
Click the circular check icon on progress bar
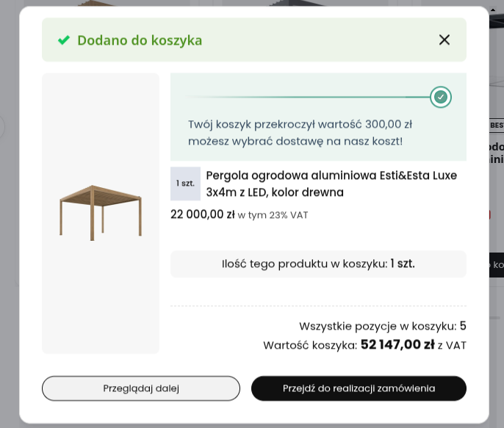(441, 97)
